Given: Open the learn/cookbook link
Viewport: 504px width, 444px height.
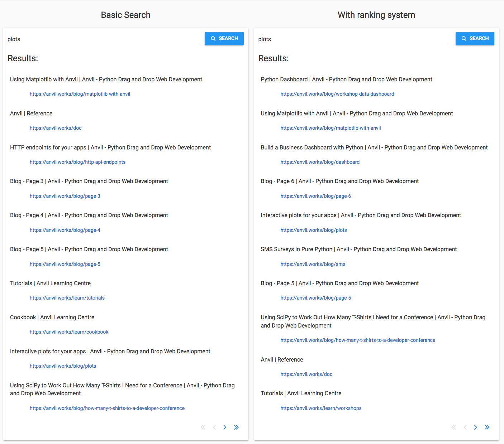Looking at the screenshot, I should (69, 332).
